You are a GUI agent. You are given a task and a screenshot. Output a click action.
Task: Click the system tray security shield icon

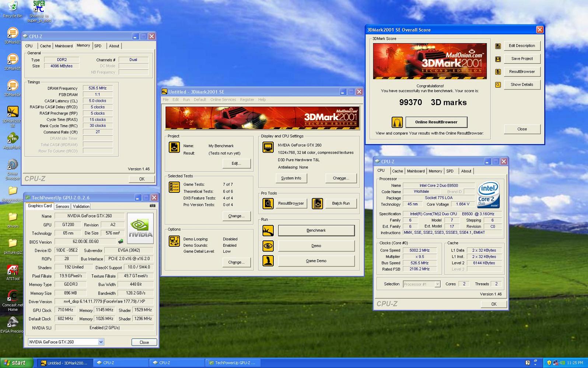549,363
